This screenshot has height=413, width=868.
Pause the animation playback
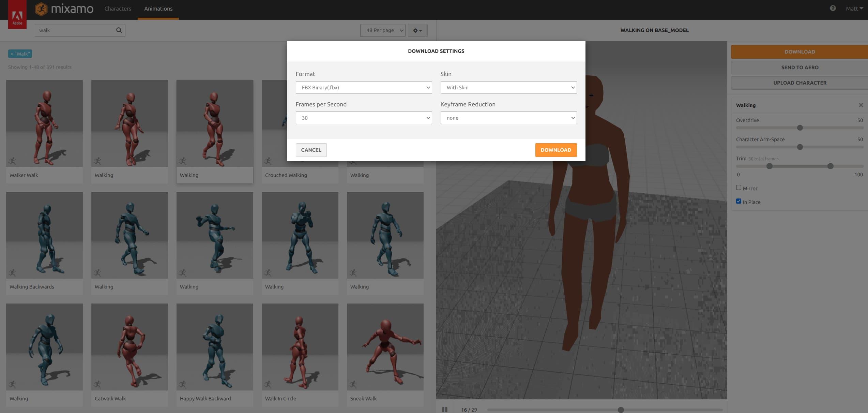click(445, 409)
